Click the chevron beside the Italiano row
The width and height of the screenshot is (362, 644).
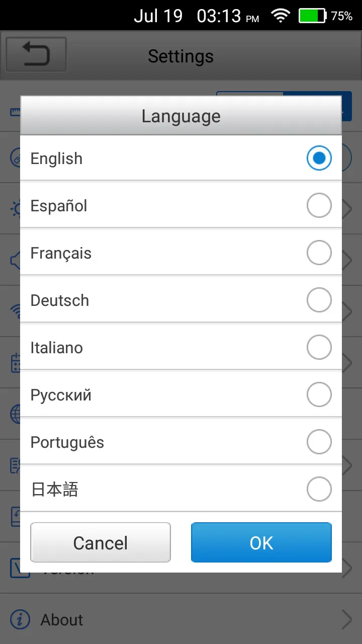click(x=347, y=361)
